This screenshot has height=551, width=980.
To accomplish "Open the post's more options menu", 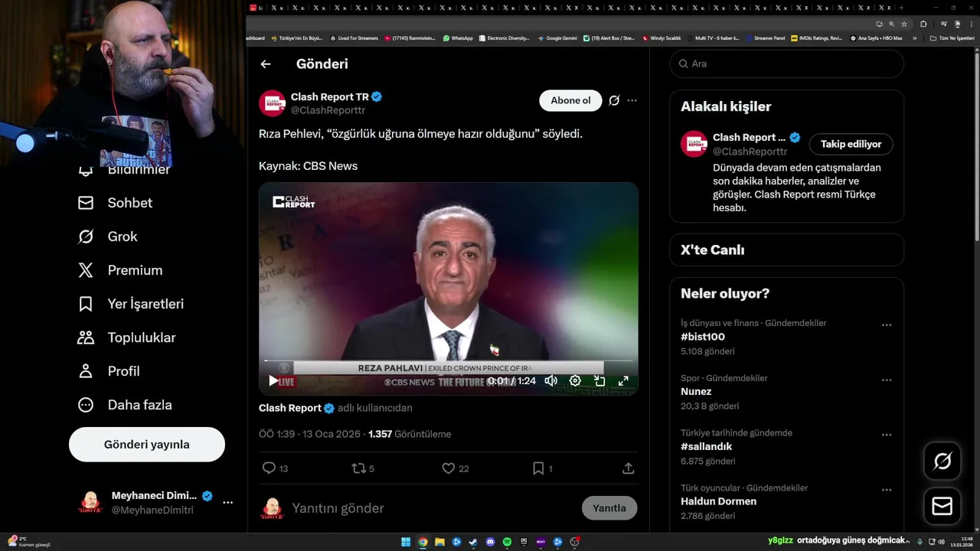I will (632, 100).
